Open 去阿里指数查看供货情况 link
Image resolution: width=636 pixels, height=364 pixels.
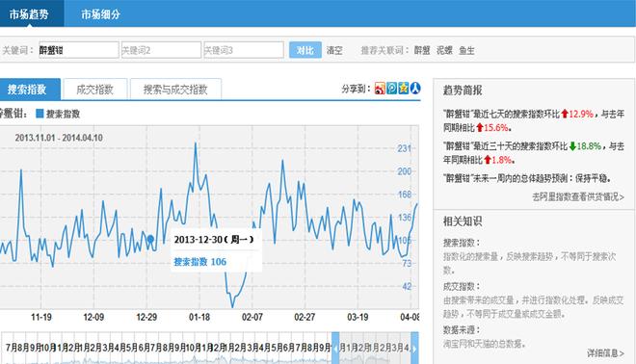(x=578, y=197)
